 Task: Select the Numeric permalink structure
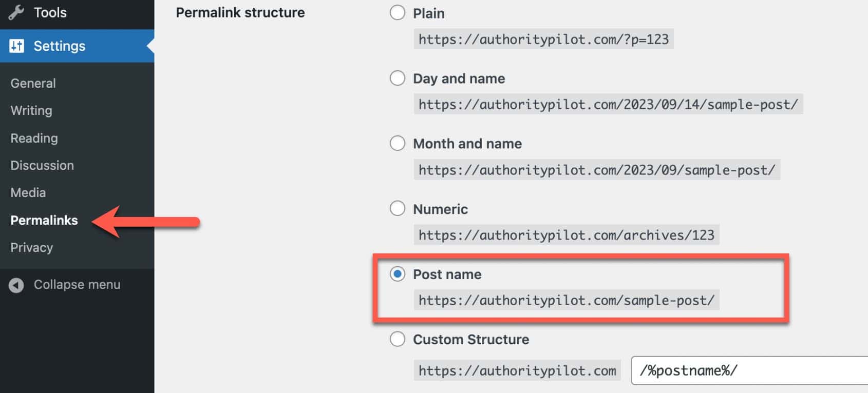click(397, 209)
